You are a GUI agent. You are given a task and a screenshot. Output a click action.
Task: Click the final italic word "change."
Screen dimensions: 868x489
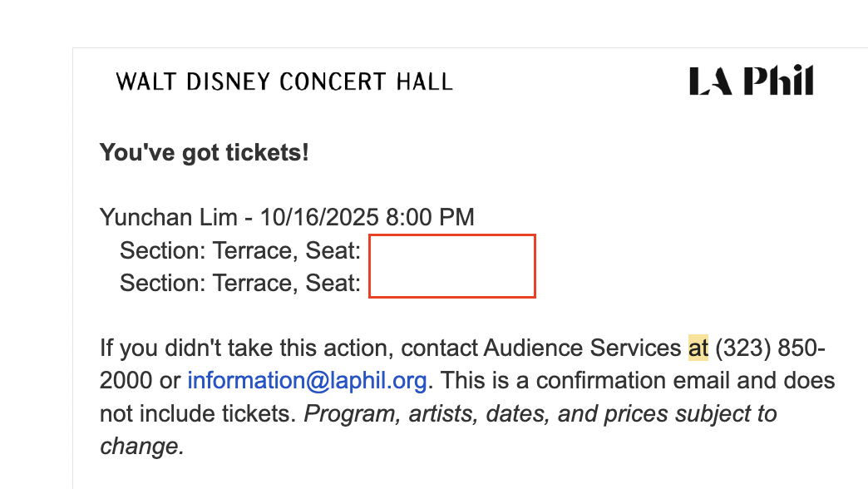coord(141,447)
